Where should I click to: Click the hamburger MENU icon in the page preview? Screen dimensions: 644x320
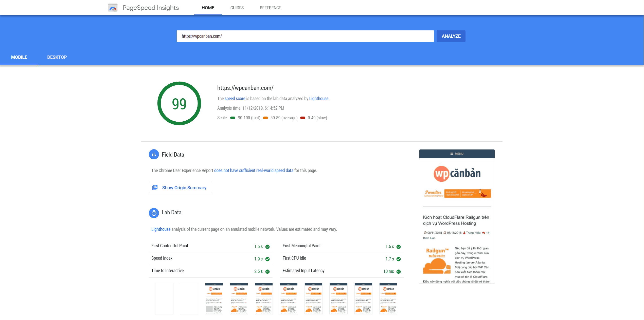click(452, 154)
